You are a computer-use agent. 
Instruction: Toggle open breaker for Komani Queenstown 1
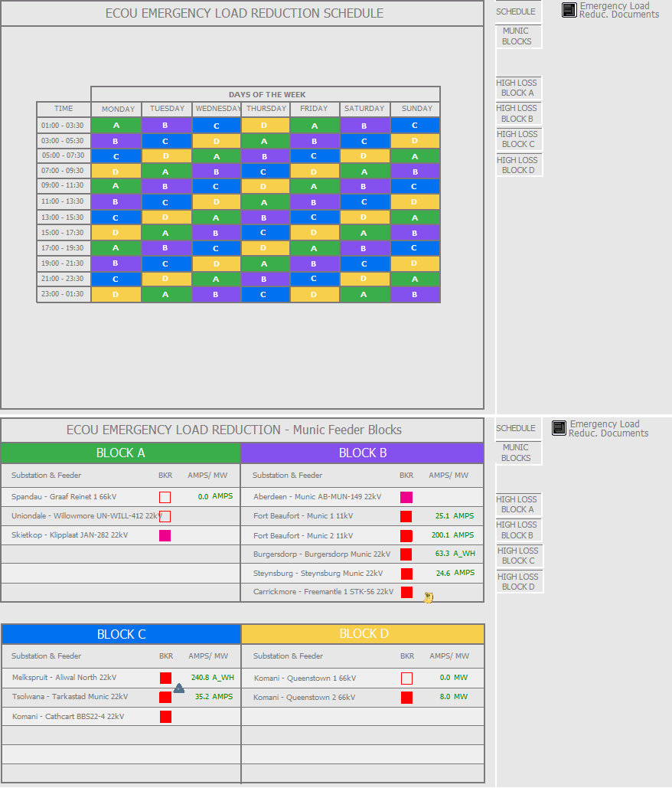(406, 678)
